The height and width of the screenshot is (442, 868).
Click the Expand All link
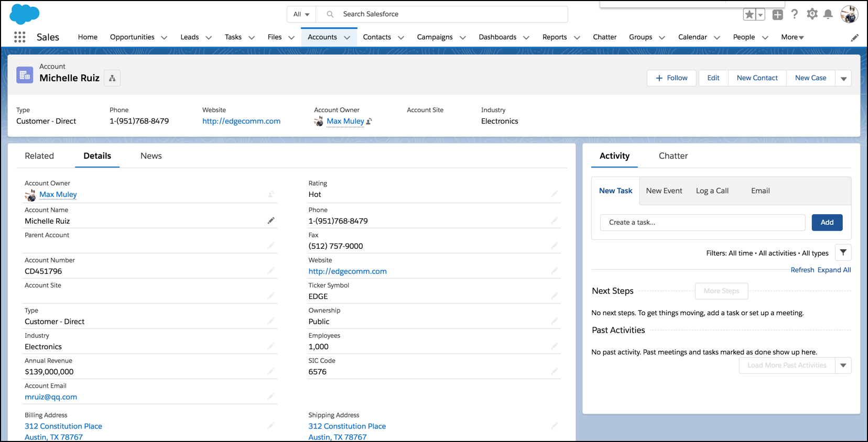(834, 270)
